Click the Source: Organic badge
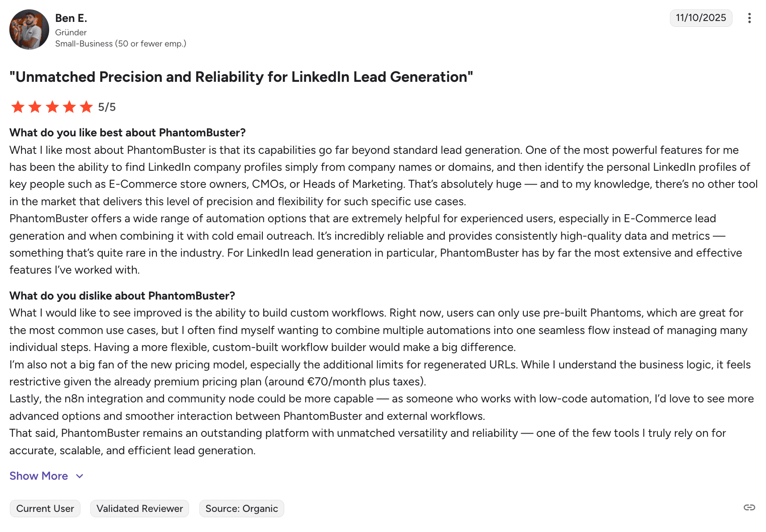 (241, 509)
